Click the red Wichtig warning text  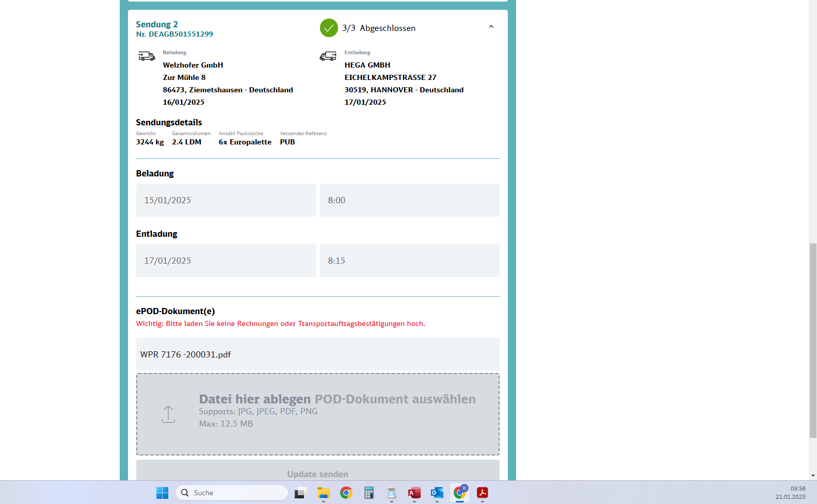click(280, 323)
